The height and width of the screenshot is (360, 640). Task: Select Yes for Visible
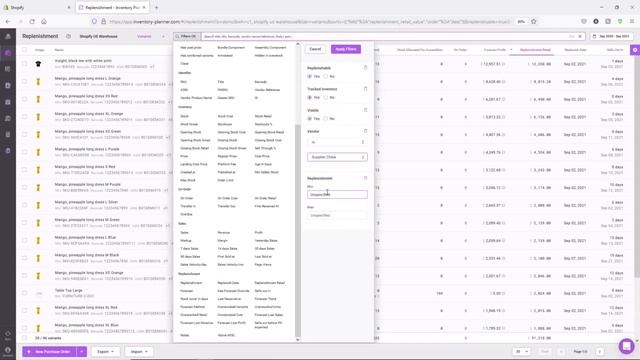point(310,119)
